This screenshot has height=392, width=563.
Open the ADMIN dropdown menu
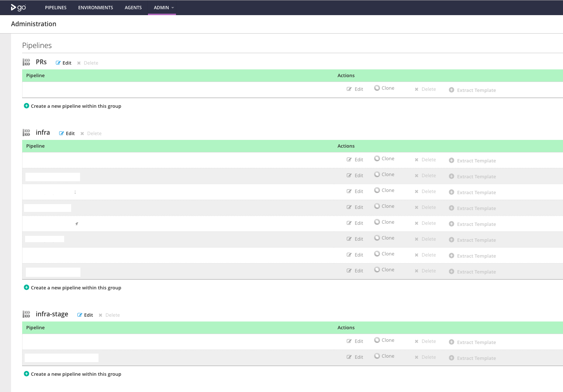tap(162, 7)
